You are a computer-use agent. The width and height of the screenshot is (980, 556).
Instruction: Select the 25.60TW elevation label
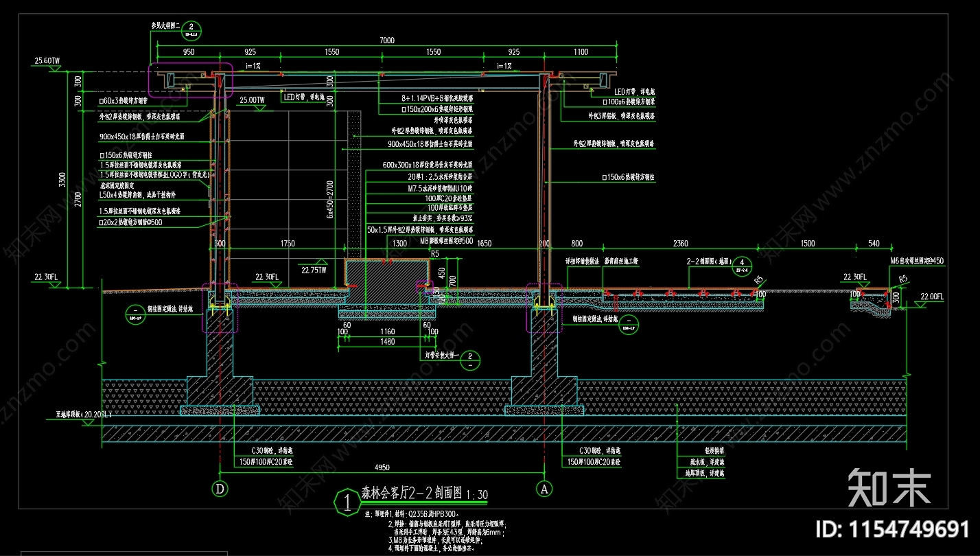pyautogui.click(x=47, y=61)
